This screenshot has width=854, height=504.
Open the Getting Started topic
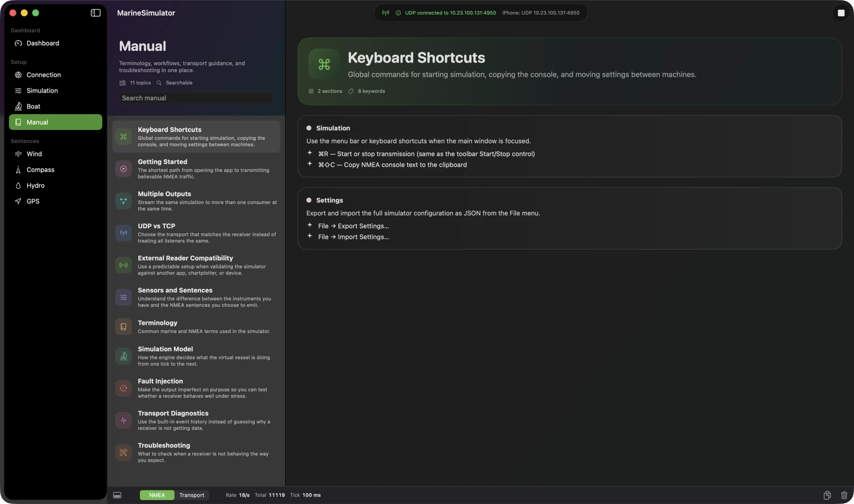[196, 169]
